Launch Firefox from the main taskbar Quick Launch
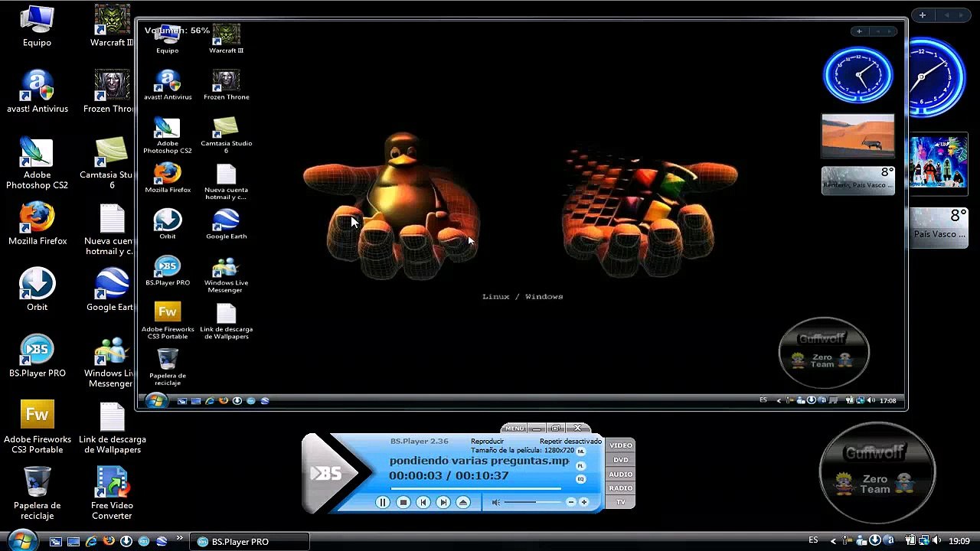Viewport: 980px width, 551px height. (109, 542)
